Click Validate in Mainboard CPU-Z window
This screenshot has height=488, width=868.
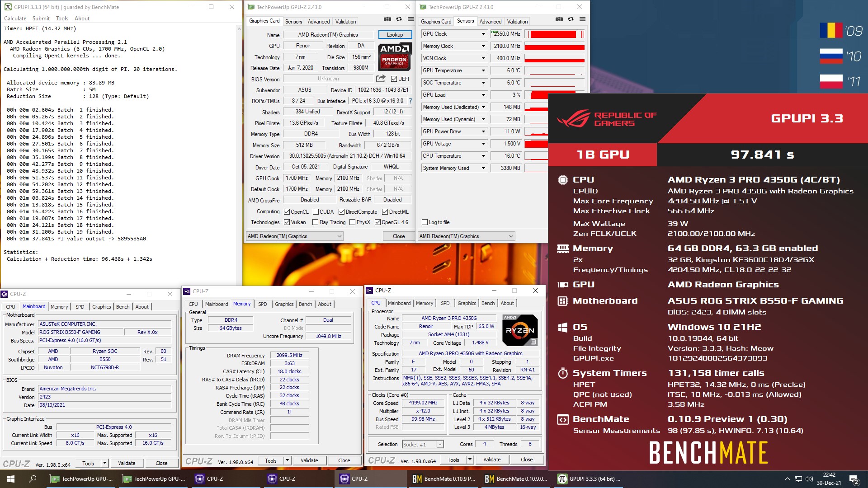point(127,463)
